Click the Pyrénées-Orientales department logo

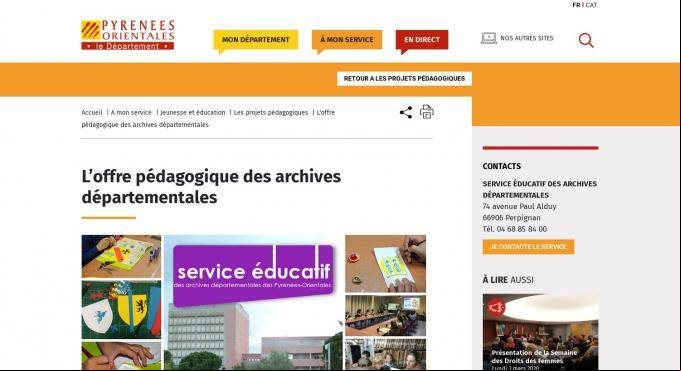point(128,35)
